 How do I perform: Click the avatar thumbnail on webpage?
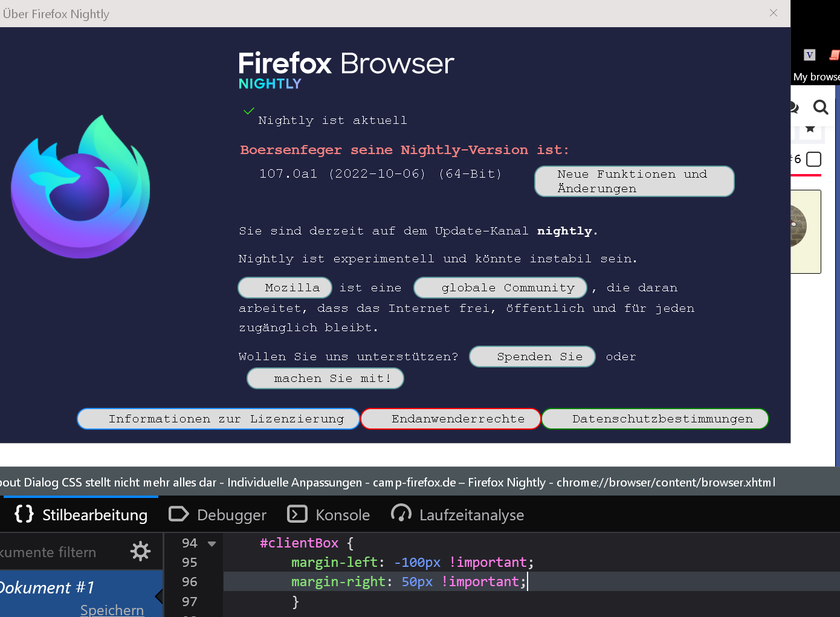(801, 226)
